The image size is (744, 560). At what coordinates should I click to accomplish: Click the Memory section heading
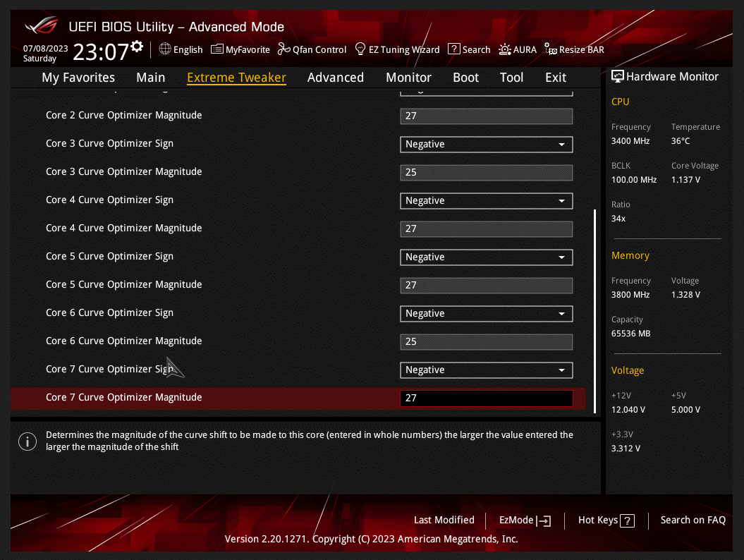tap(630, 255)
